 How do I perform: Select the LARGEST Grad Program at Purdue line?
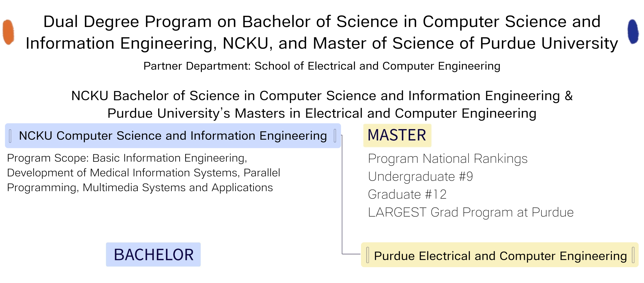tap(471, 212)
